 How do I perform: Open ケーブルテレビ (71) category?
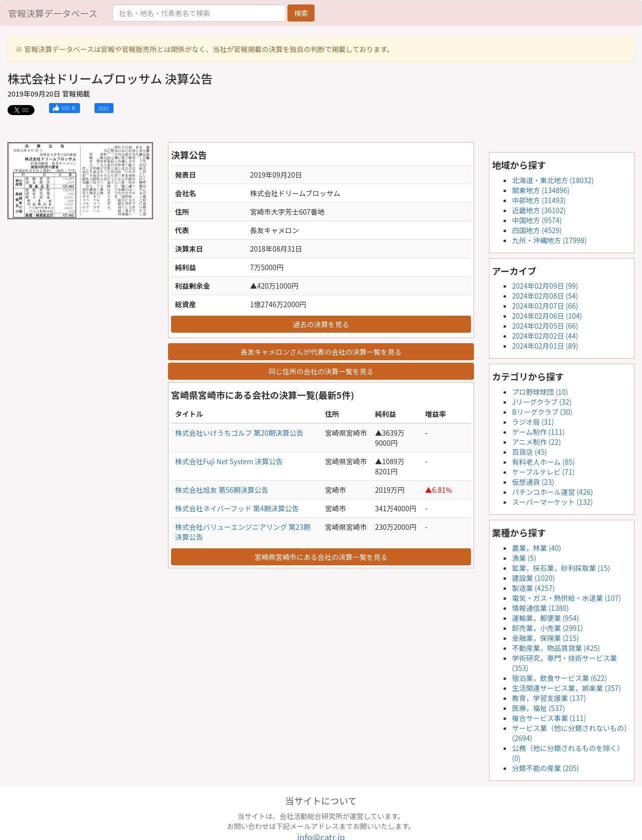tap(543, 472)
